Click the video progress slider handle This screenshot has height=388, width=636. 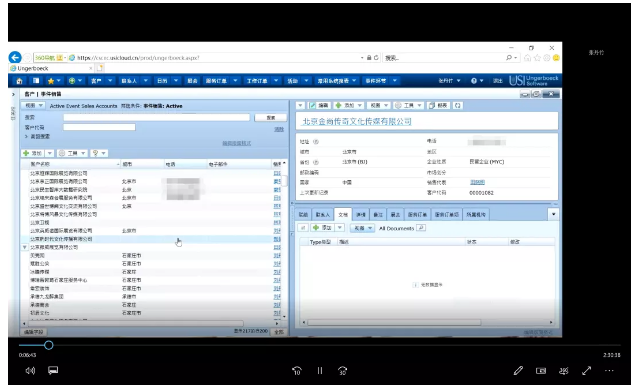point(49,345)
